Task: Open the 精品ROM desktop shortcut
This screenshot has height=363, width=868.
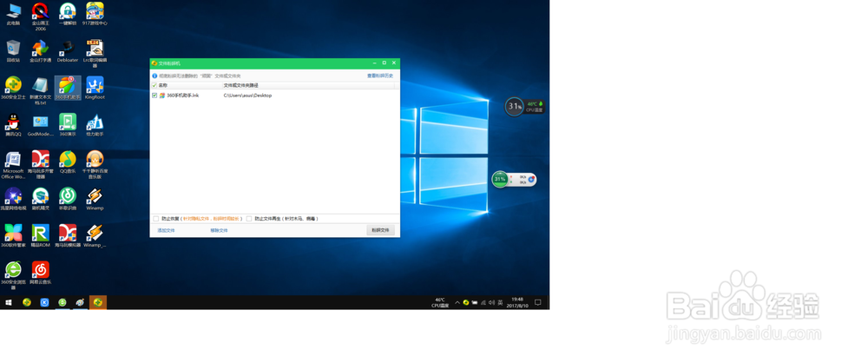Action: (41, 235)
